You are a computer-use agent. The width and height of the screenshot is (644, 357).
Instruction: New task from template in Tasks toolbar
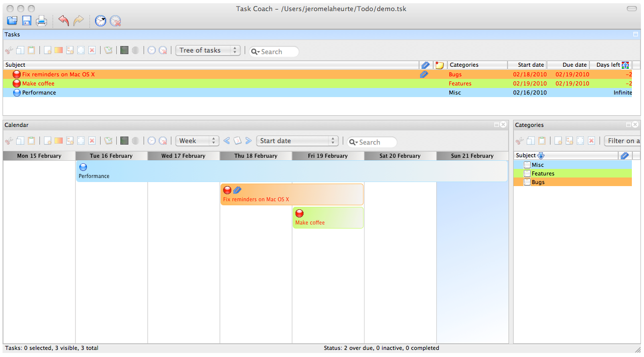click(59, 51)
